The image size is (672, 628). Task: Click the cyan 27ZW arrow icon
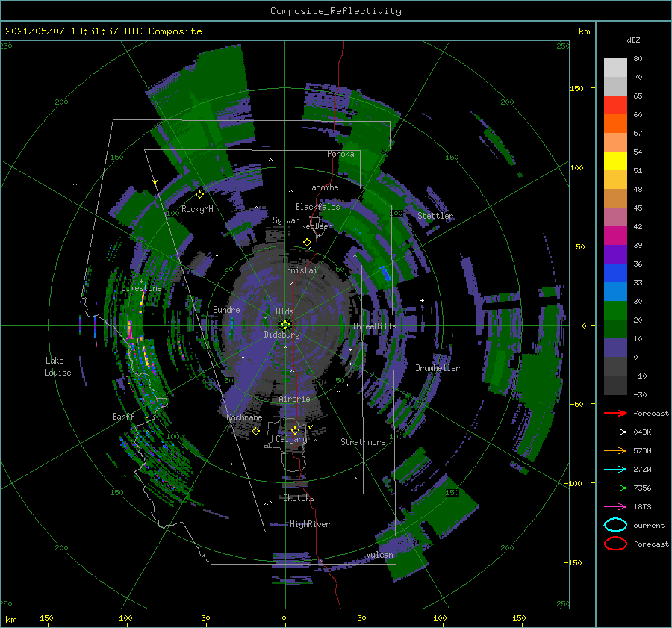pos(615,470)
